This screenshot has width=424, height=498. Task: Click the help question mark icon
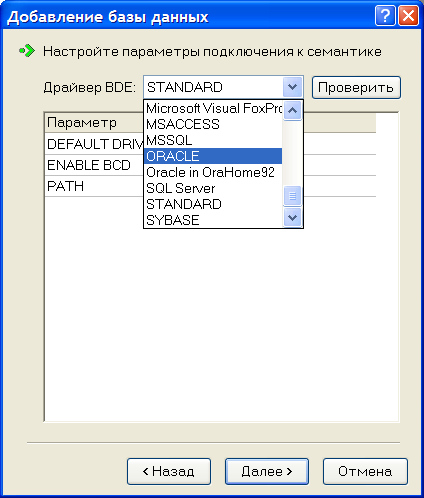pos(385,16)
